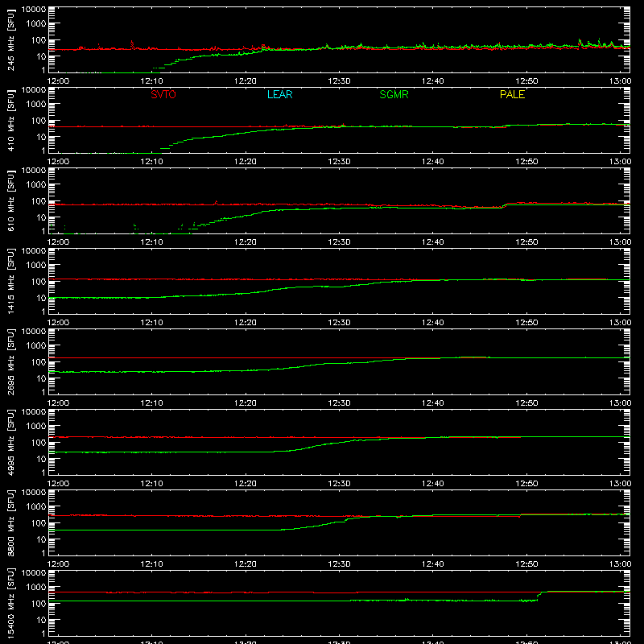Viewport: 644px width, 644px height.
Task: Select the 8800 MHz [SFU] axis title
Action: [11, 522]
